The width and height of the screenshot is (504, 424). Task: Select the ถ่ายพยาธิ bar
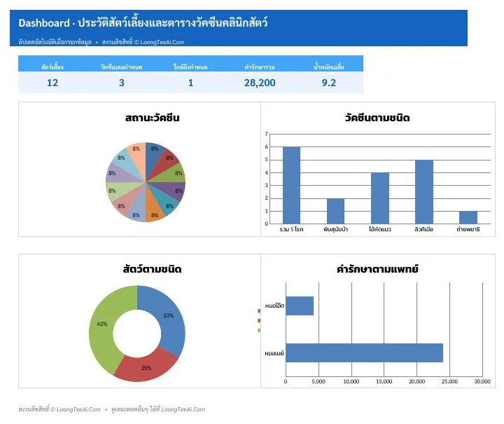click(468, 217)
